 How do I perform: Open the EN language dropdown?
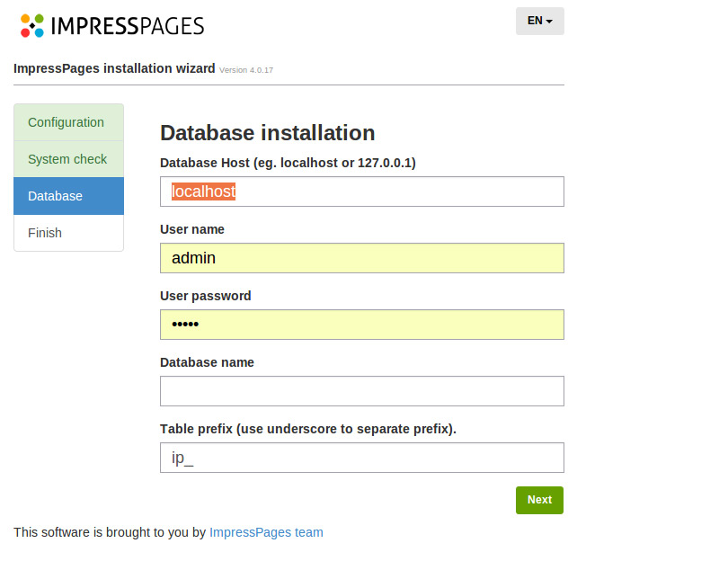click(539, 21)
